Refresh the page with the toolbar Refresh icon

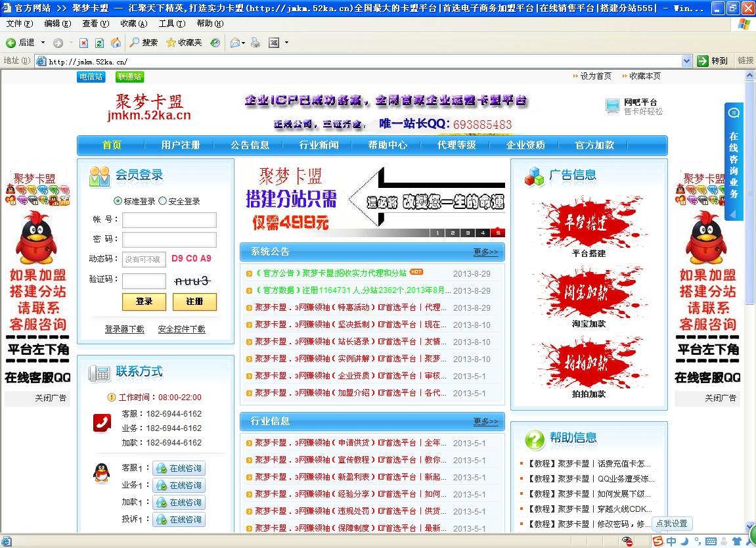point(99,43)
